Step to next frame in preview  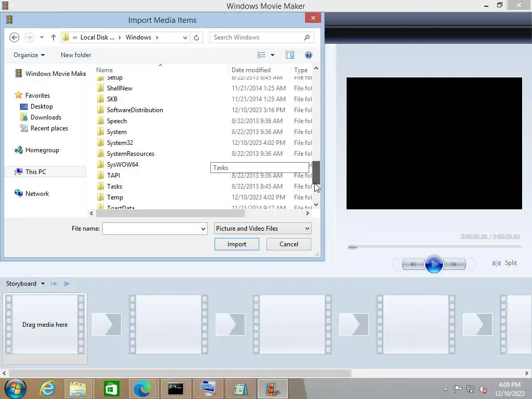(454, 264)
